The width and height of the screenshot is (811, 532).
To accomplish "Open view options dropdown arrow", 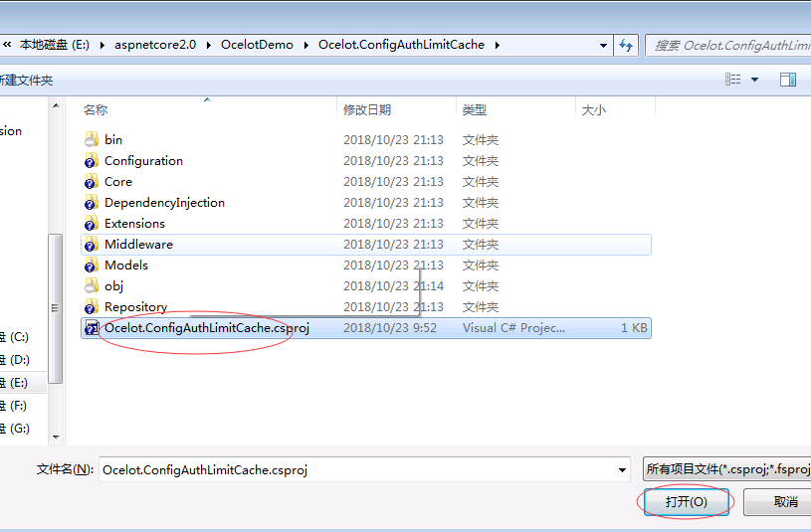I will click(x=754, y=80).
